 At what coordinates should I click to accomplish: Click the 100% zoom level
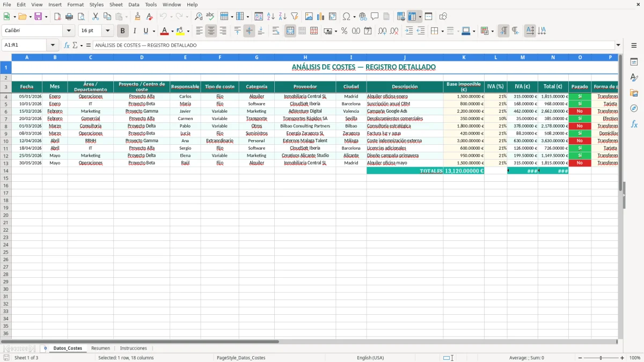tap(634, 358)
